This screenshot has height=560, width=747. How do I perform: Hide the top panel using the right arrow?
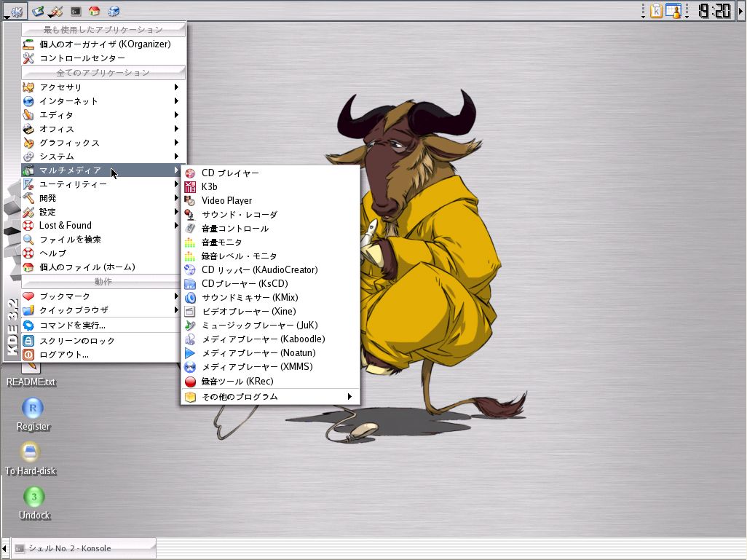741,10
